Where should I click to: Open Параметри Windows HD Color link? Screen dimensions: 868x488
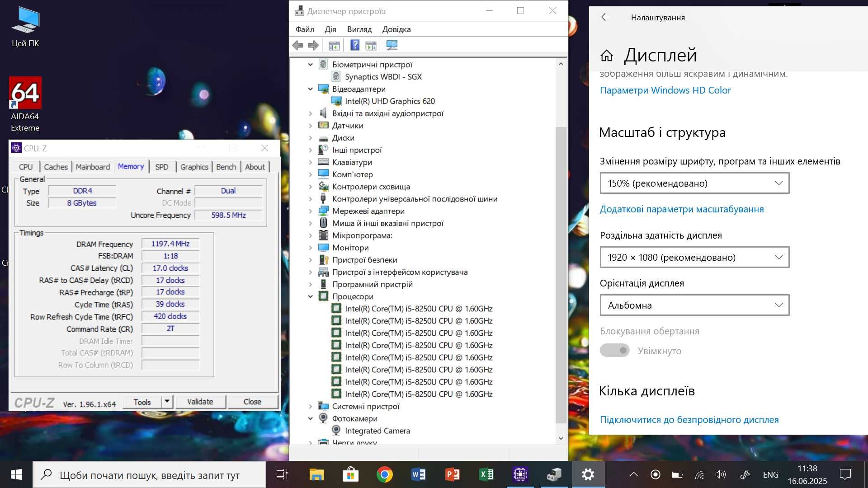tap(665, 90)
